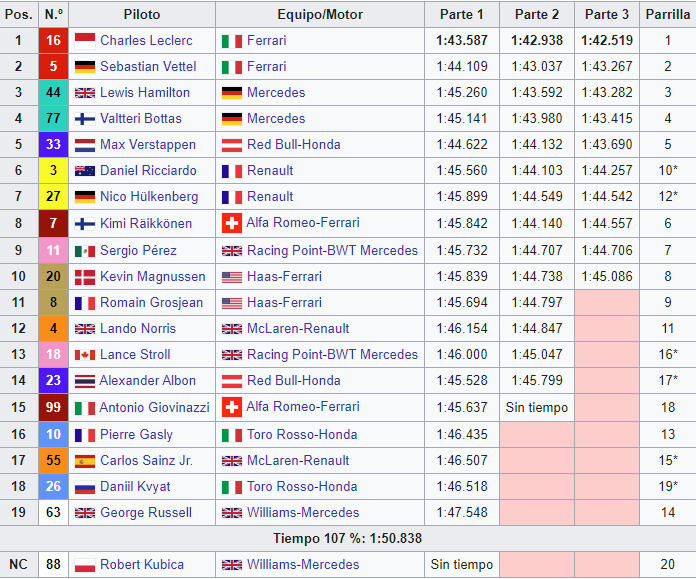Image resolution: width=696 pixels, height=579 pixels.
Task: Open Racing Point-BWT Mercedes link in Pérez's row
Action: 332,250
